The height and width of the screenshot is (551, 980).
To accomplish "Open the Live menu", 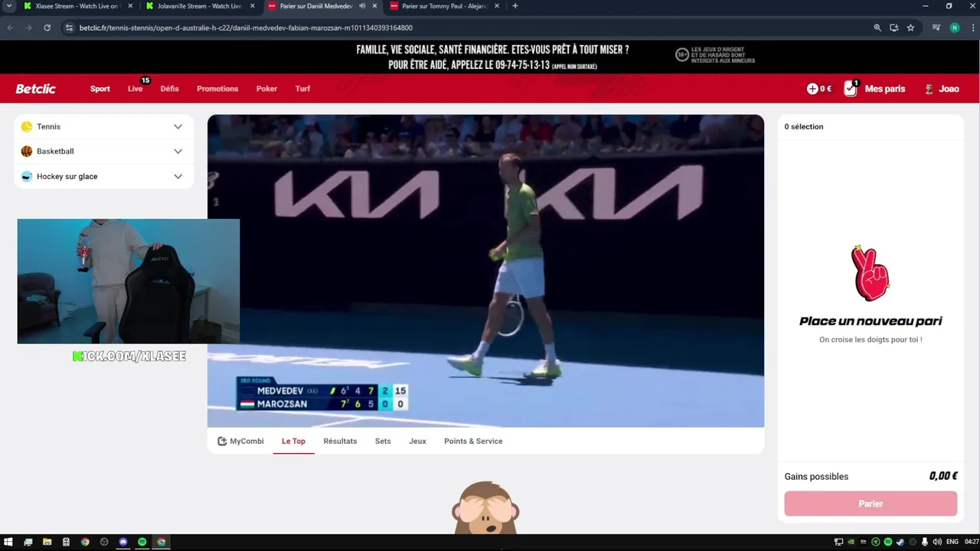I will pyautogui.click(x=135, y=89).
